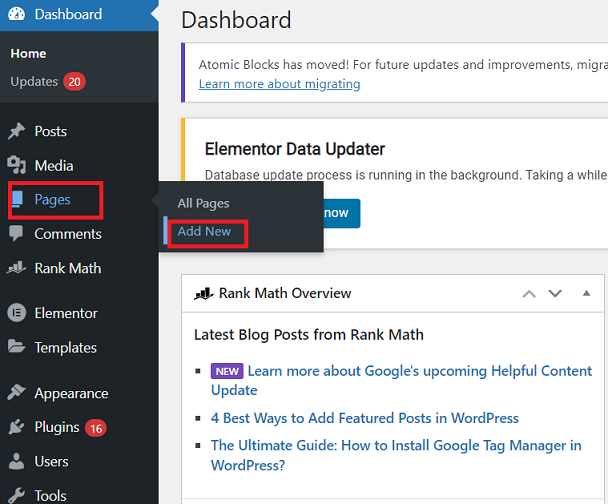Click the Posts pushpin icon
The height and width of the screenshot is (504, 608).
(16, 131)
